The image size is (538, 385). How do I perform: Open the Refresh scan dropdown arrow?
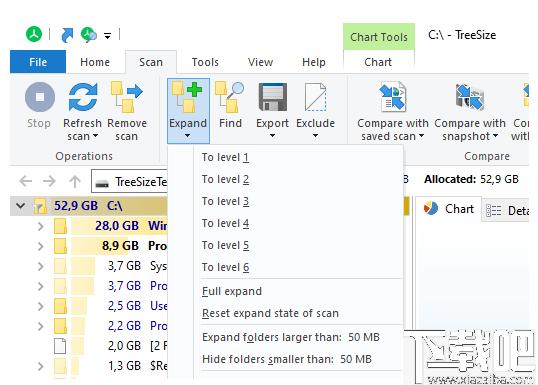point(95,136)
